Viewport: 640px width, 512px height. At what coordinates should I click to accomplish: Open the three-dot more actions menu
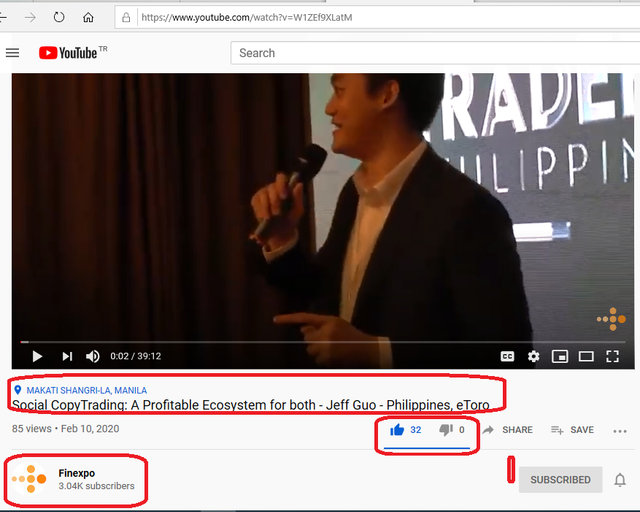pos(620,431)
